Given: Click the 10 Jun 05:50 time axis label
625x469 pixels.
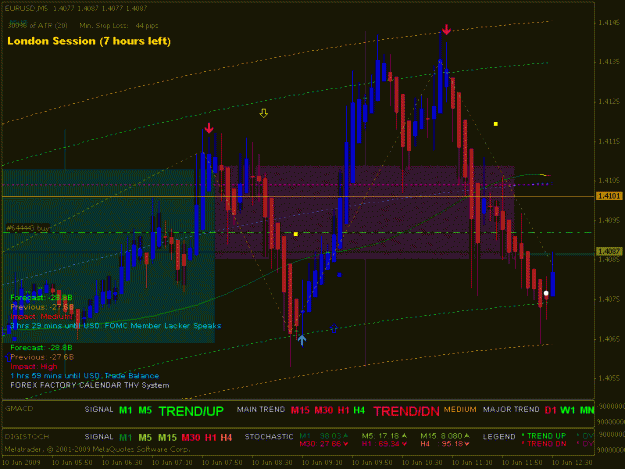Looking at the screenshot, I should 72,462.
